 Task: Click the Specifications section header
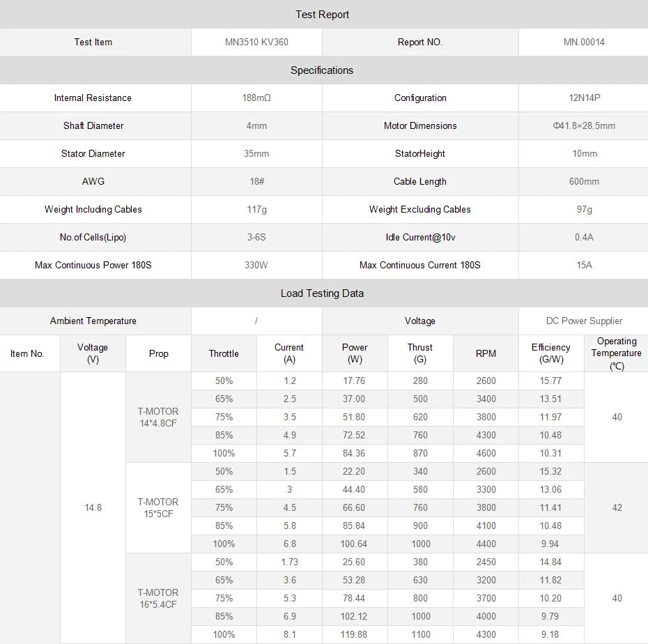[323, 70]
